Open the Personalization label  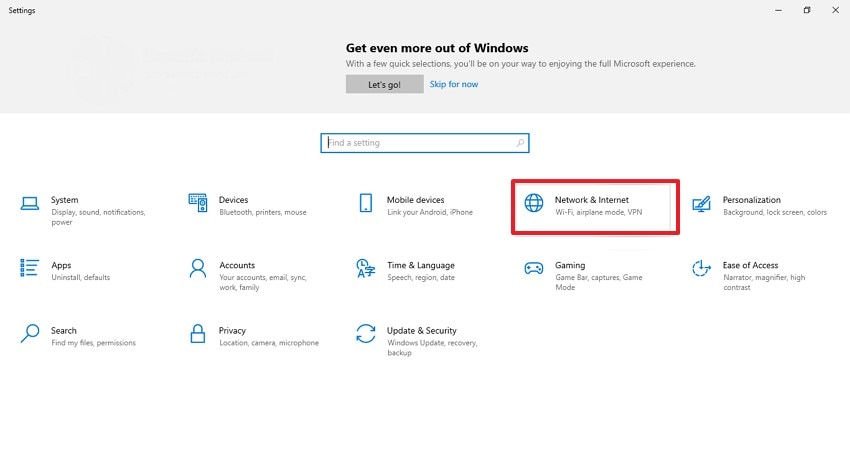click(752, 200)
